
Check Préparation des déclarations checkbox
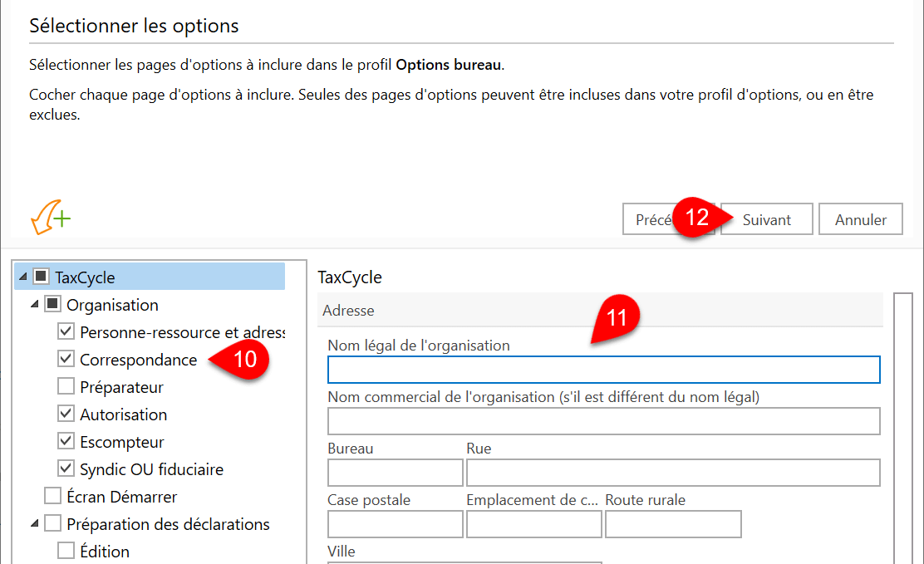coord(52,523)
